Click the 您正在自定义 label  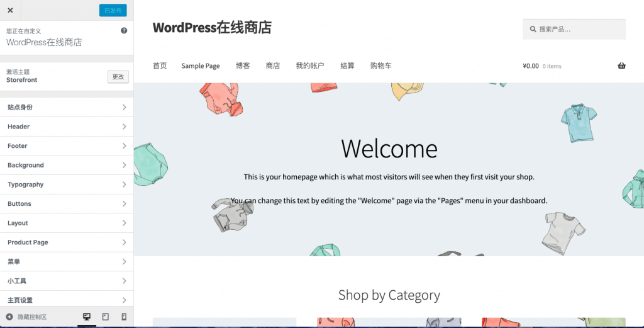click(x=23, y=31)
